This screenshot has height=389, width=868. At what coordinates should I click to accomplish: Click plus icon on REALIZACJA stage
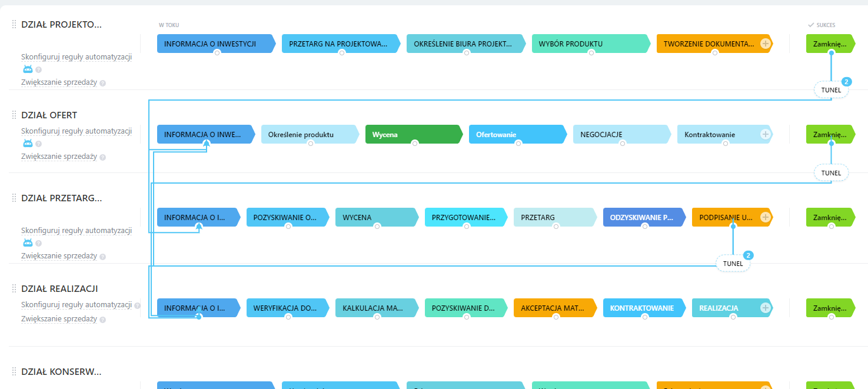[765, 308]
